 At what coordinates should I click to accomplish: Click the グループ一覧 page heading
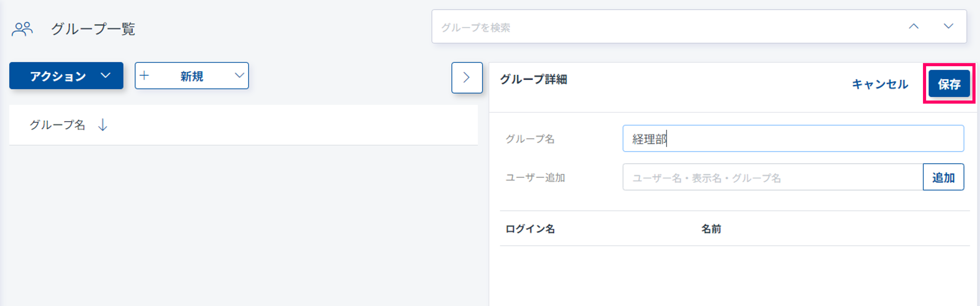(x=93, y=29)
